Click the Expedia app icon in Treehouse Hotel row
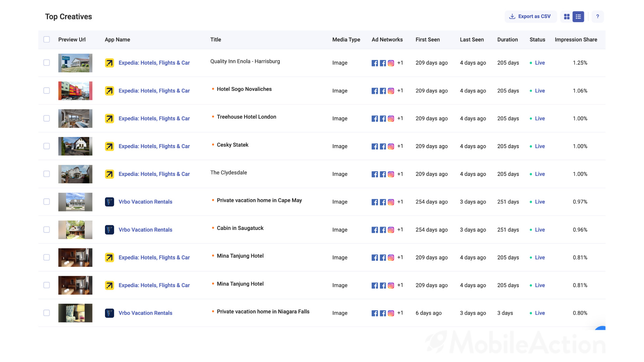 (x=109, y=119)
